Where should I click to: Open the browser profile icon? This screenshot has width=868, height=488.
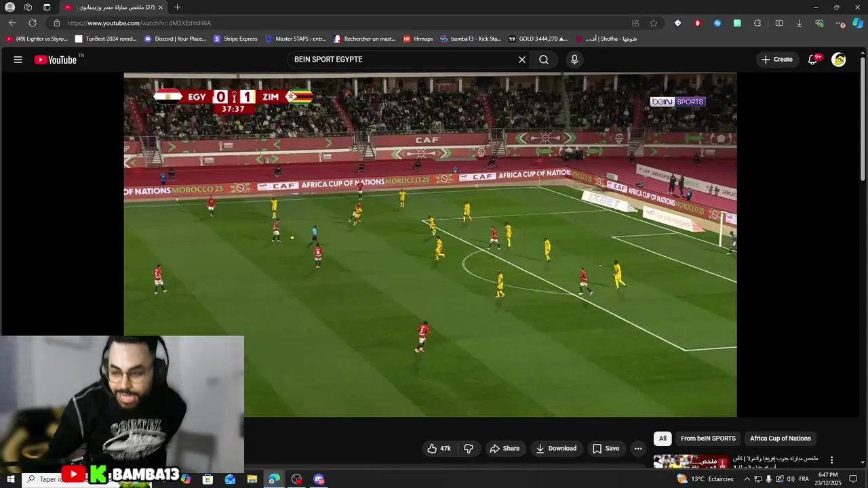[x=10, y=7]
